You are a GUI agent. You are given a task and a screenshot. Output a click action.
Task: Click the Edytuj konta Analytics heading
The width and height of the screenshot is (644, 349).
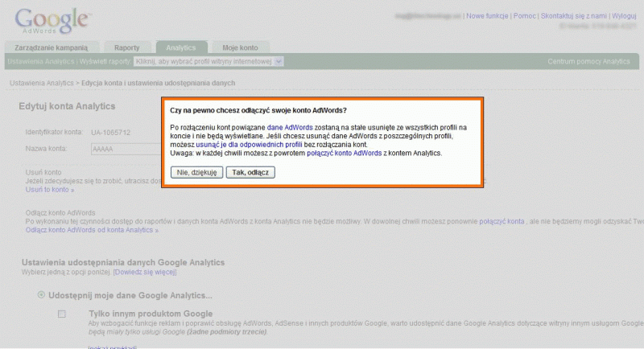pos(67,106)
